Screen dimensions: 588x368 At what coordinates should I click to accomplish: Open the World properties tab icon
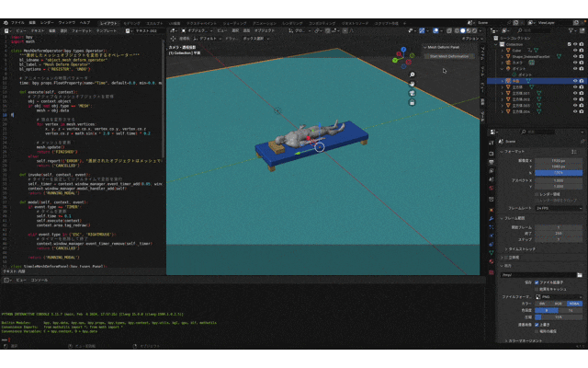[x=492, y=188]
